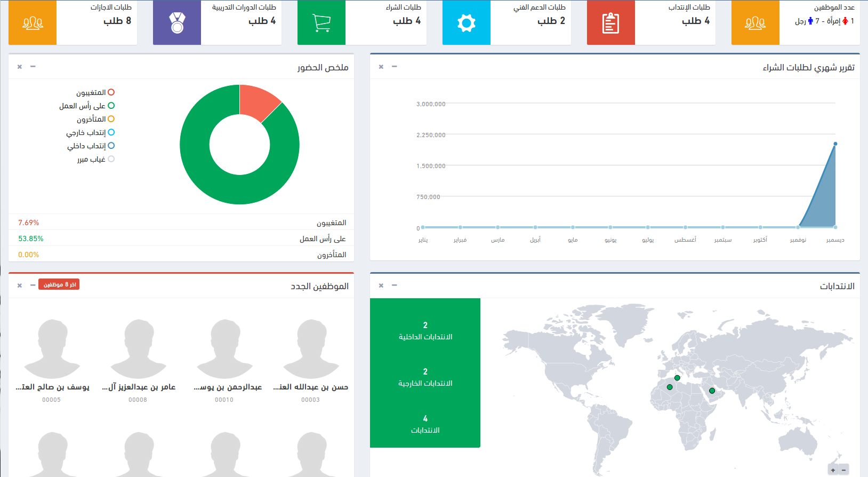Click the orange leave requests people icon

click(33, 23)
